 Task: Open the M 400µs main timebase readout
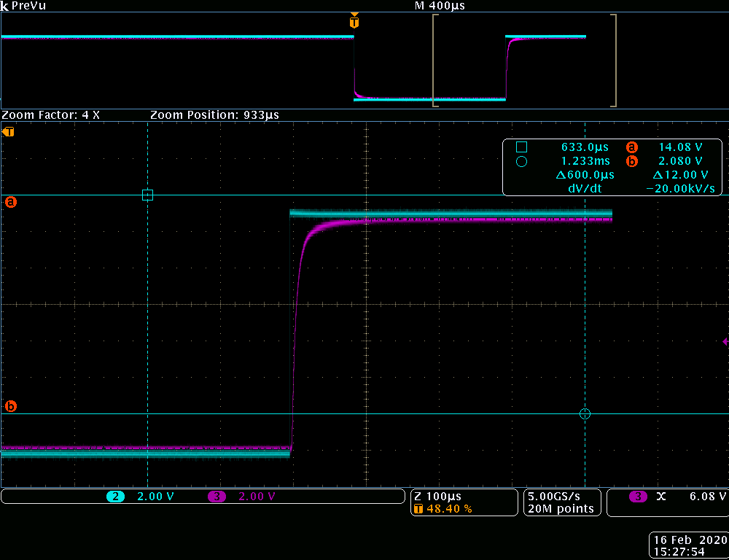coord(439,6)
